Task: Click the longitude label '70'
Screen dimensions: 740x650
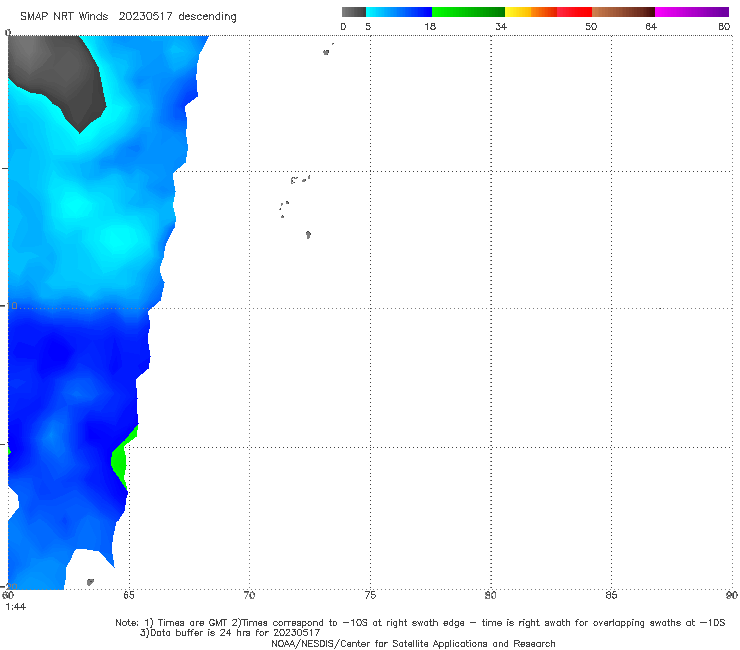Action: coord(249,595)
